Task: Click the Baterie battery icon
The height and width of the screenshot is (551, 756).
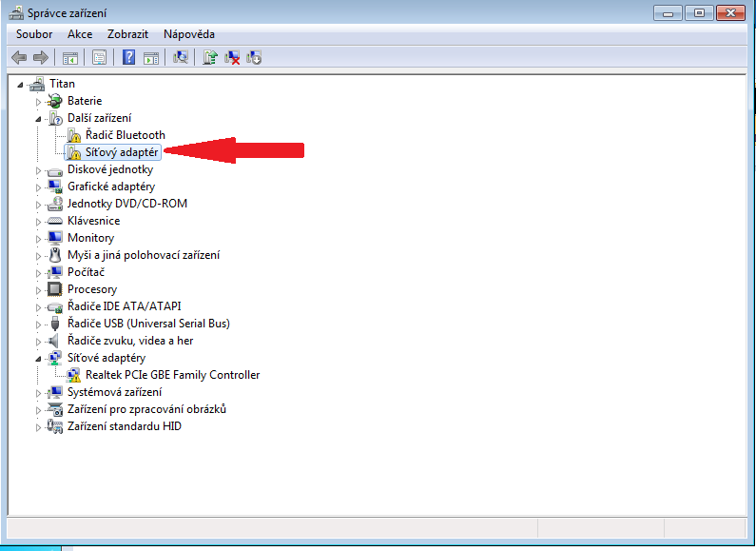Action: click(55, 101)
